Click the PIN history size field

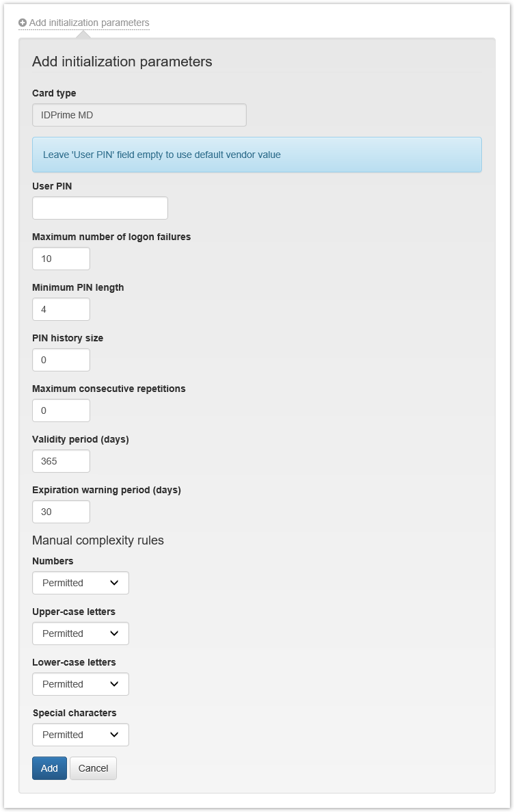(x=61, y=360)
